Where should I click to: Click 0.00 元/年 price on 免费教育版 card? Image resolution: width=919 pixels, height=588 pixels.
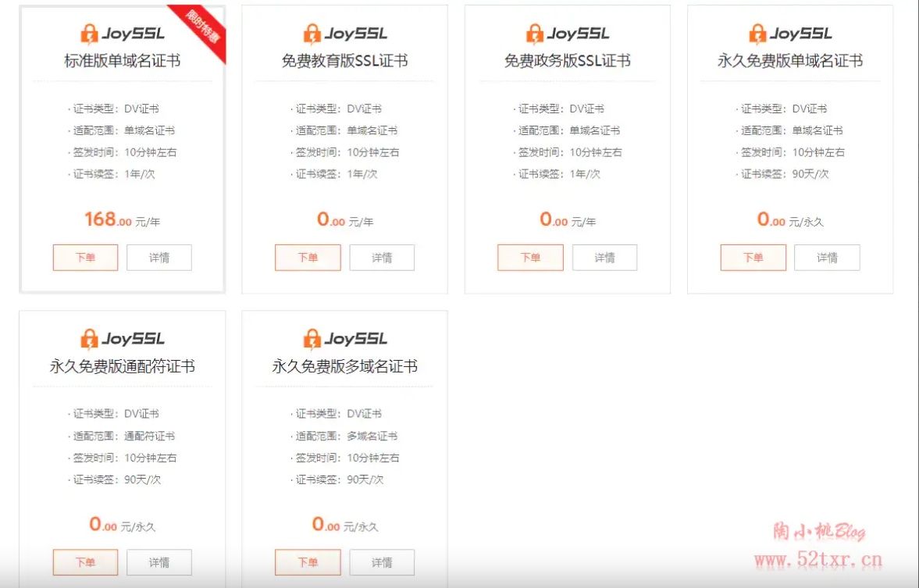pyautogui.click(x=345, y=220)
